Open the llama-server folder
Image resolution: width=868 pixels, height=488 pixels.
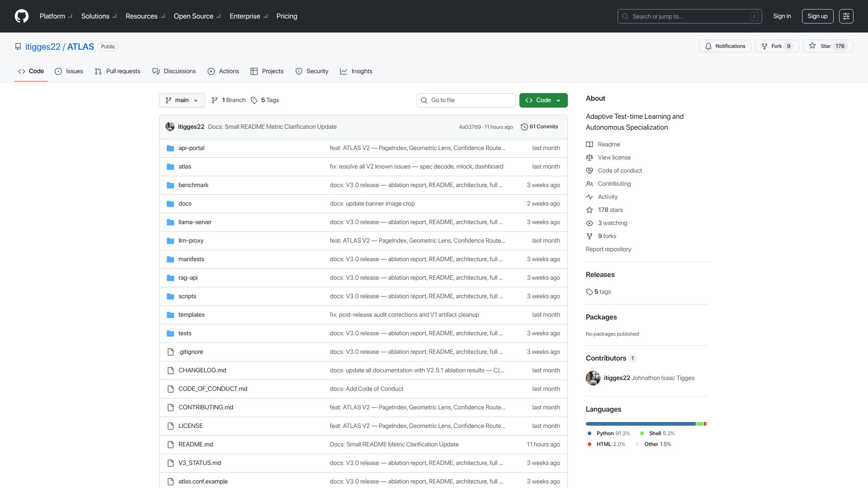195,222
